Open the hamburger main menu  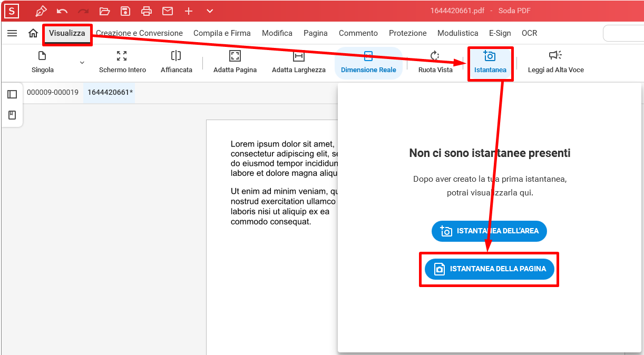coord(12,33)
